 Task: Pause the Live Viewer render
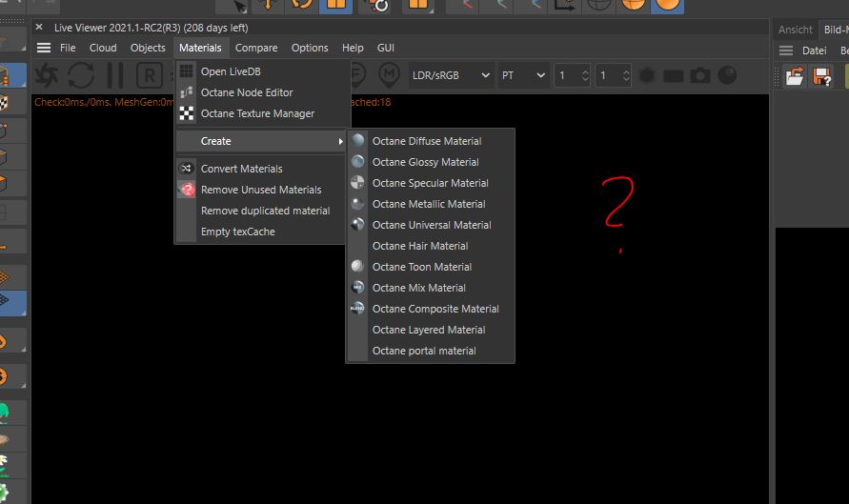pyautogui.click(x=115, y=75)
